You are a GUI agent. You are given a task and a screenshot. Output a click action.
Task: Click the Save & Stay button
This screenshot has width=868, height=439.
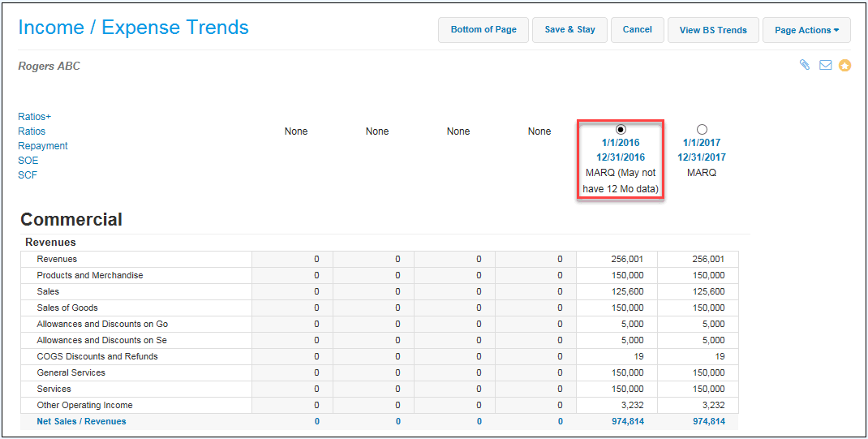click(x=569, y=30)
